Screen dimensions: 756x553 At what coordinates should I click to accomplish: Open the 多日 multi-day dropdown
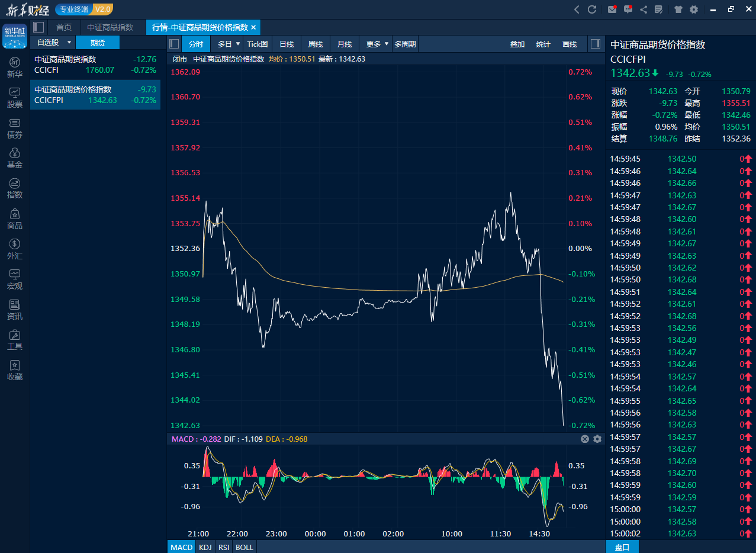[229, 44]
